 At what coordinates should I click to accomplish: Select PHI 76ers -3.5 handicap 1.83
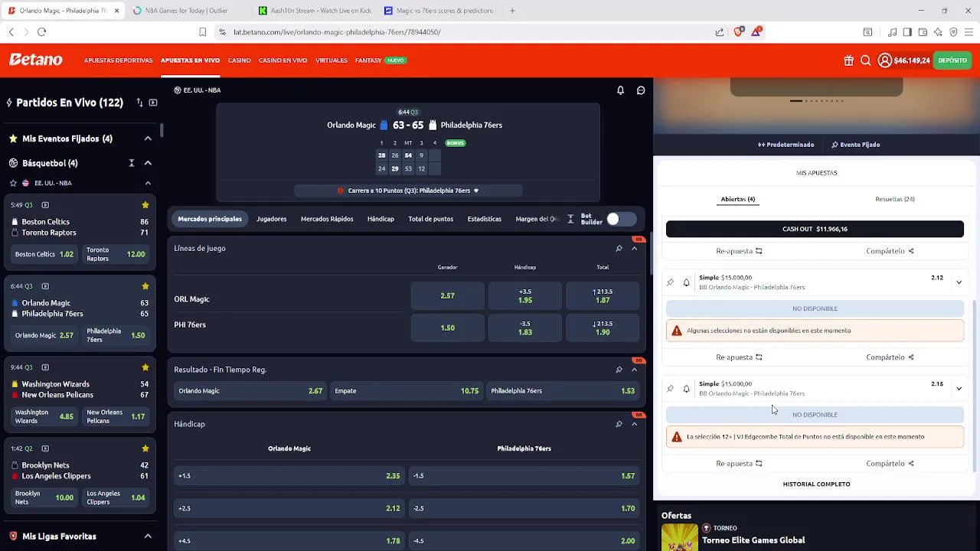tap(524, 328)
